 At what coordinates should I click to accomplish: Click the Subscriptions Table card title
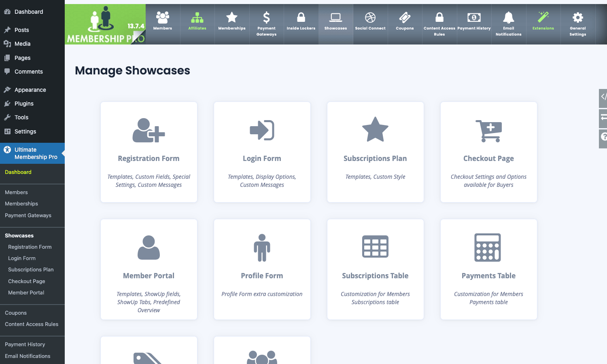pyautogui.click(x=375, y=276)
